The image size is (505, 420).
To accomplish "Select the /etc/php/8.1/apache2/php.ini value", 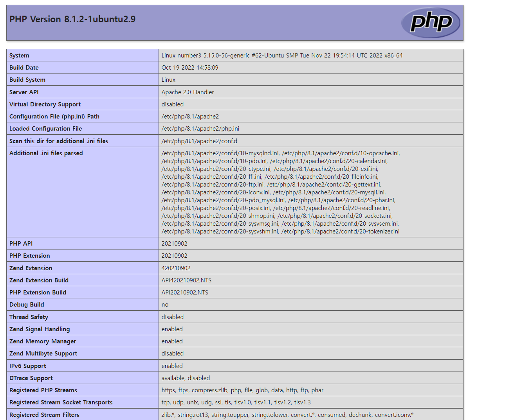I will coord(200,129).
